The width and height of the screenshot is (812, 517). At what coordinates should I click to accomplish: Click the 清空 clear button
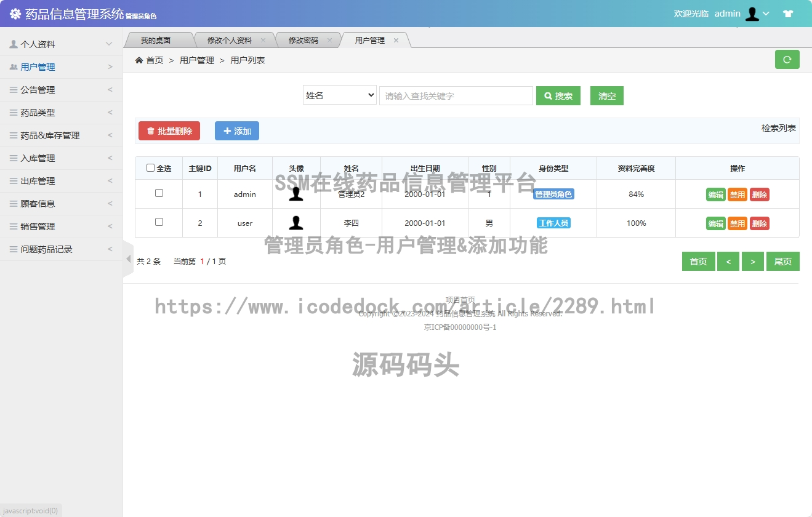(x=607, y=95)
